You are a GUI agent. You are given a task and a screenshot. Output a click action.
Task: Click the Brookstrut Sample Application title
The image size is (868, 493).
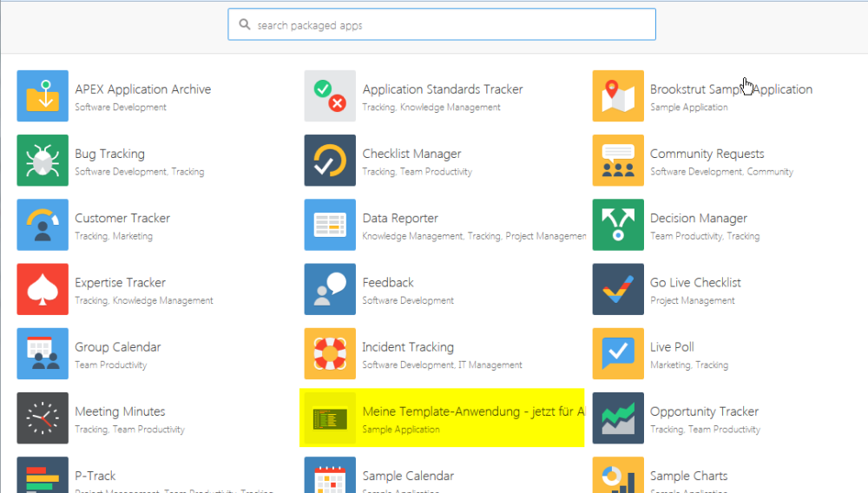click(731, 89)
